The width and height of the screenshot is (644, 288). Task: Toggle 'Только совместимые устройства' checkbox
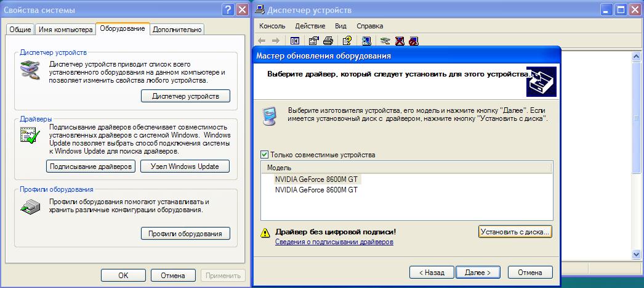coord(264,155)
